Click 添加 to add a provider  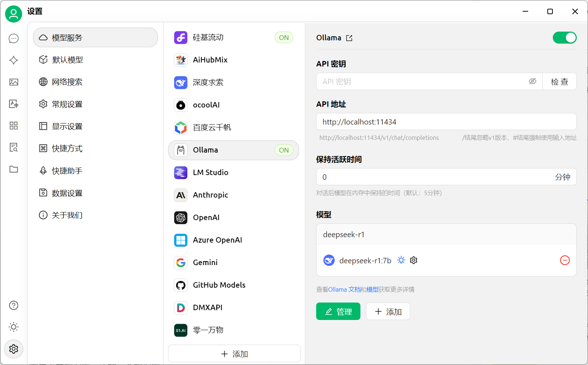(234, 353)
